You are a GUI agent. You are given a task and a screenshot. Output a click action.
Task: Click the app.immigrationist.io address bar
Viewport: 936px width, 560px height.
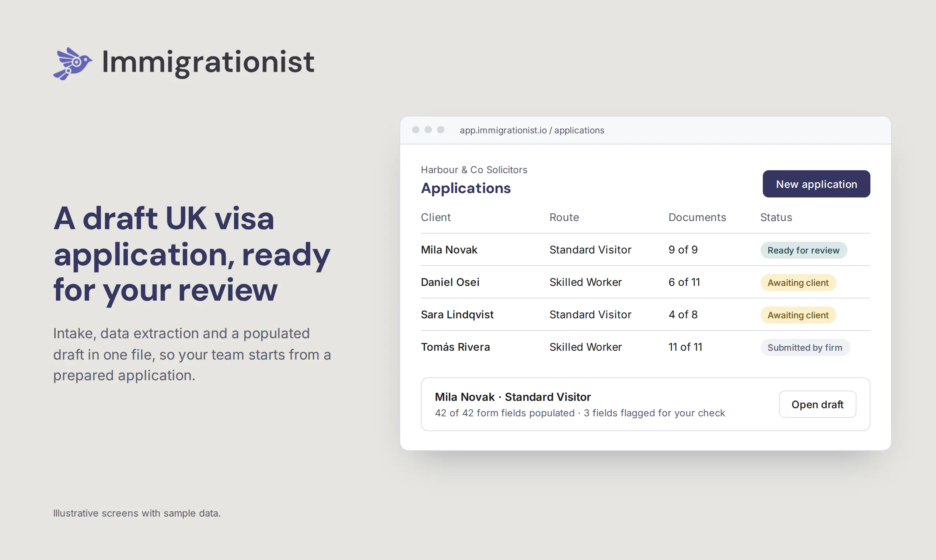pos(531,130)
